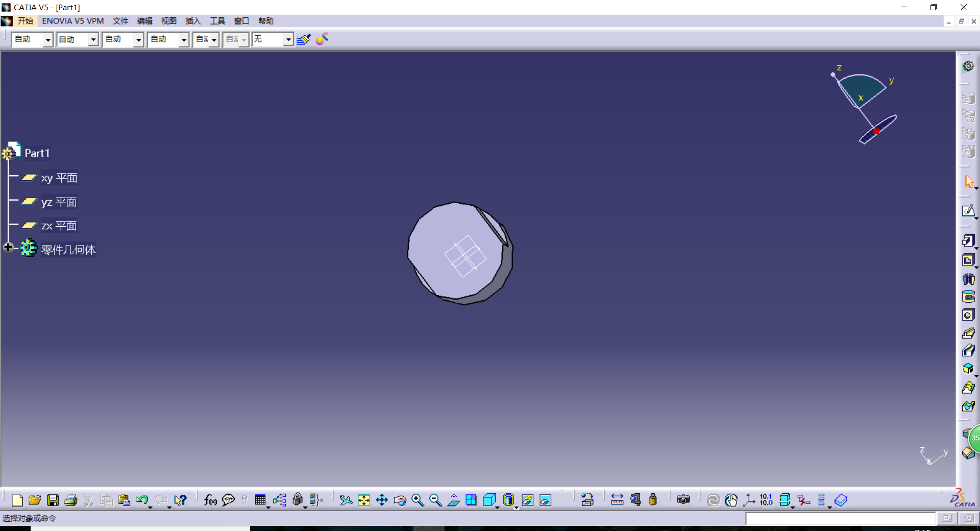The height and width of the screenshot is (531, 980).
Task: Open the ENOVIA V5 VPM menu
Action: (x=73, y=21)
